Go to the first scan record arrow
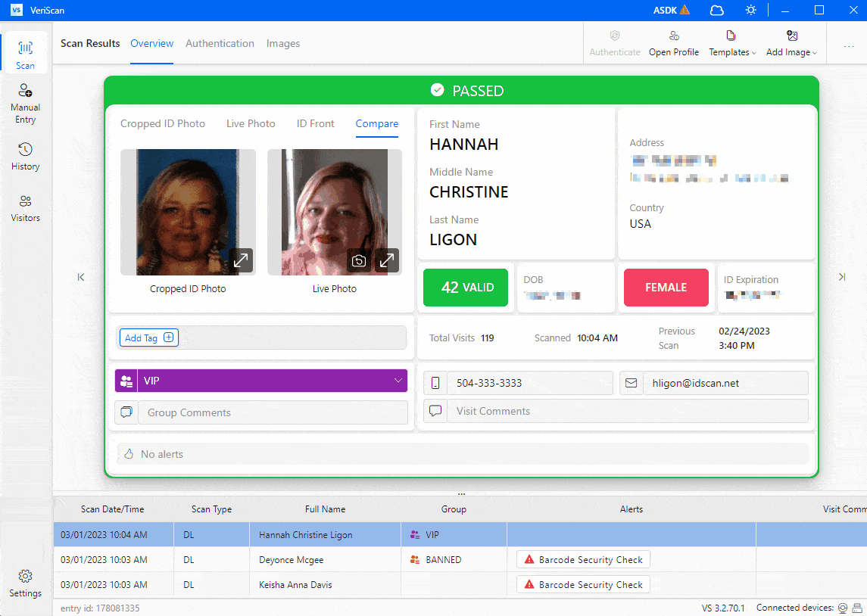This screenshot has height=616, width=867. tap(81, 277)
